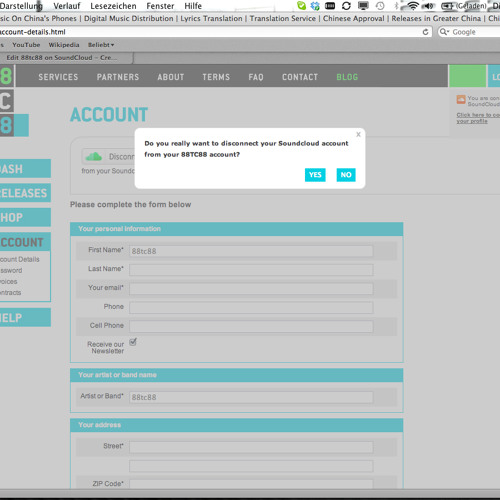Open the SHOP sidebar section
The width and height of the screenshot is (500, 500).
click(x=25, y=217)
